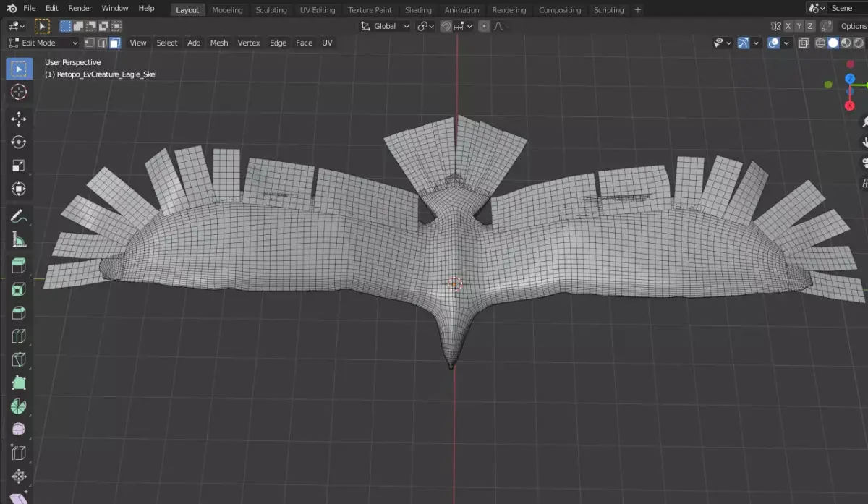Toggle viewport overlays
Viewport: 868px width, 504px height.
point(773,43)
